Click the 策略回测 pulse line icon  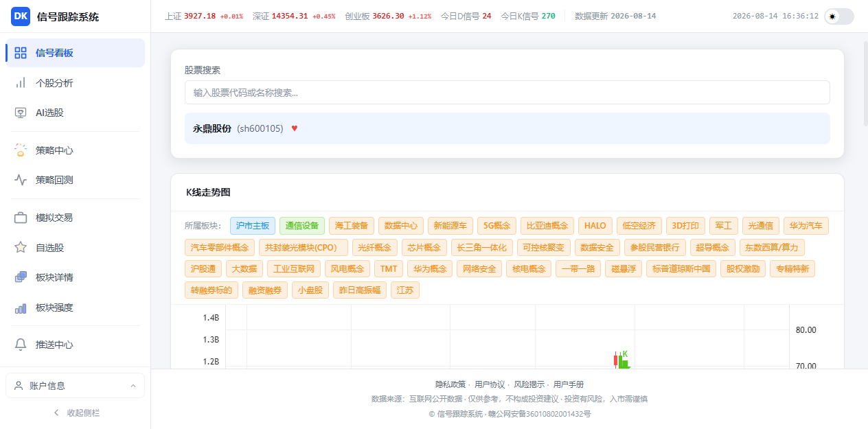[x=21, y=180]
